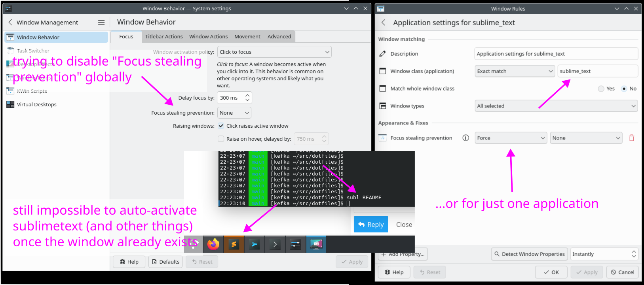Click System Settings title bar app icon
This screenshot has height=285, width=644.
pyautogui.click(x=8, y=8)
